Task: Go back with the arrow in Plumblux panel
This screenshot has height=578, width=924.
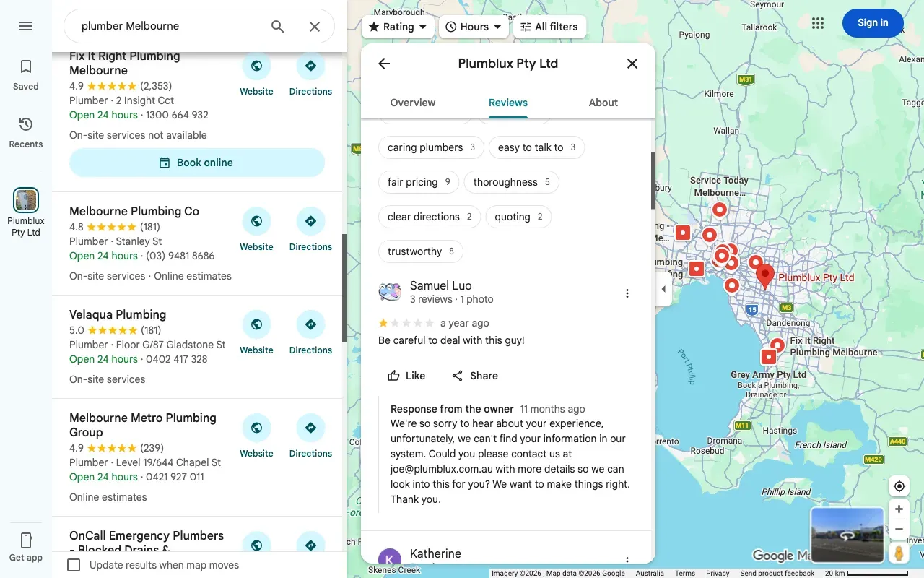Action: click(384, 64)
